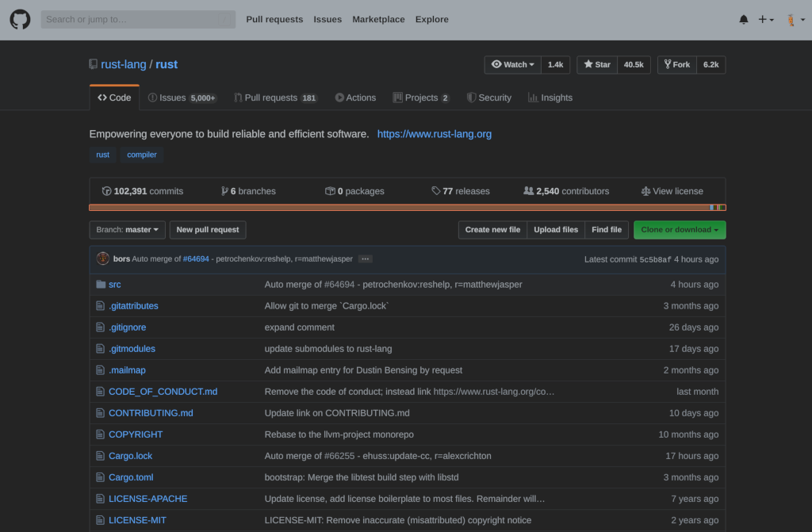
Task: Switch to the Actions tab
Action: (x=355, y=98)
